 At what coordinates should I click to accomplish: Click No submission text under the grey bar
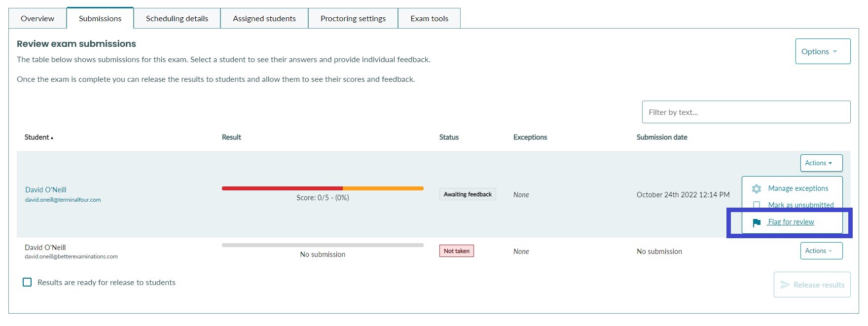pyautogui.click(x=323, y=254)
